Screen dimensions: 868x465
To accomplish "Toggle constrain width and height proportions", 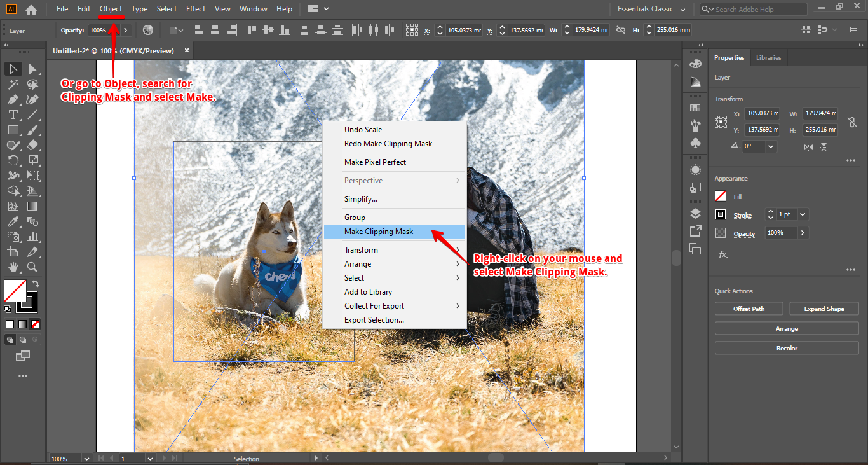I will tap(852, 122).
